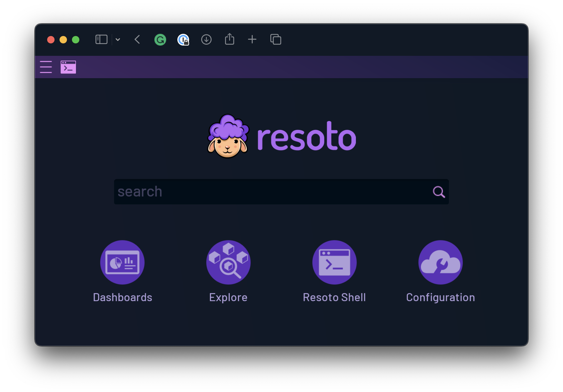Screen dimensions: 563x392
Task: Click the resoto sheep logo
Action: click(x=228, y=136)
